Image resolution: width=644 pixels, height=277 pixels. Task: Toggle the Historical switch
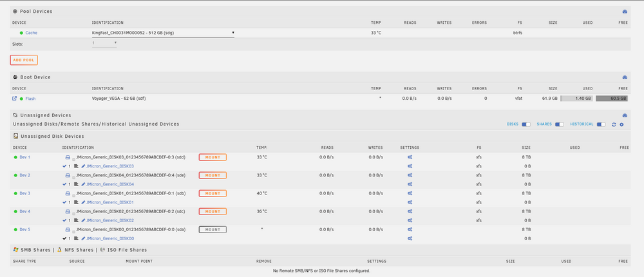(x=601, y=124)
